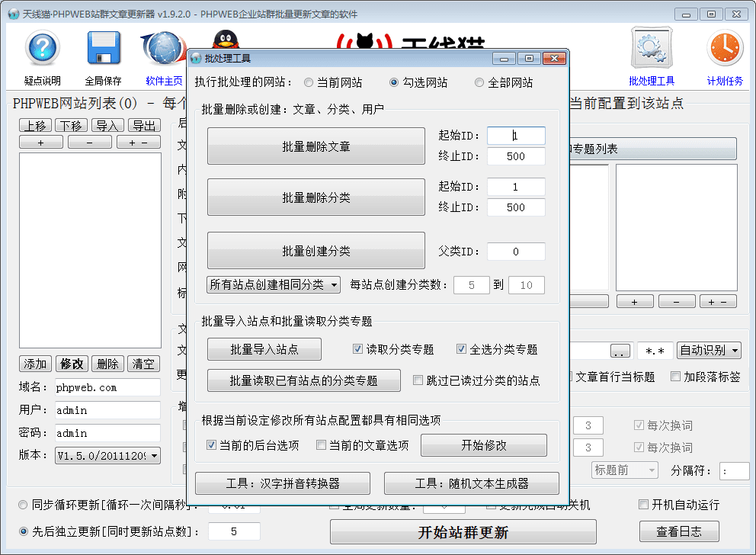The height and width of the screenshot is (555, 756).
Task: Open the 疑点说明 help icon
Action: (x=43, y=48)
